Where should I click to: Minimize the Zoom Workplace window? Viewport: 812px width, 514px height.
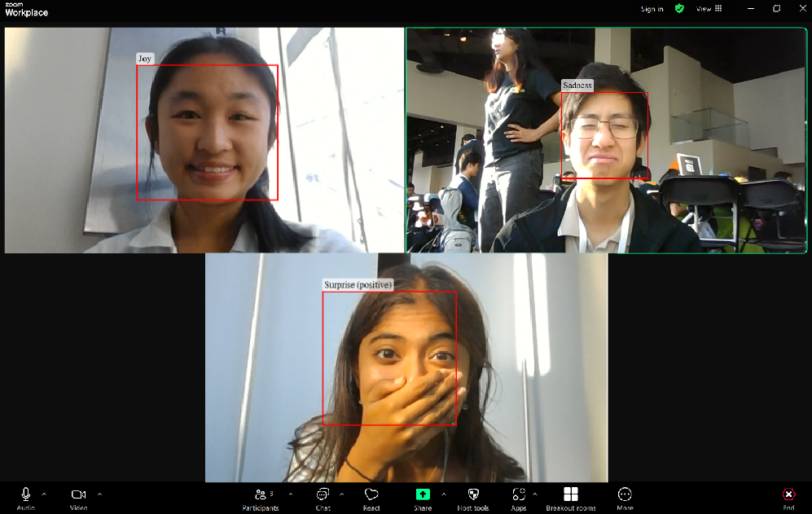(x=751, y=8)
